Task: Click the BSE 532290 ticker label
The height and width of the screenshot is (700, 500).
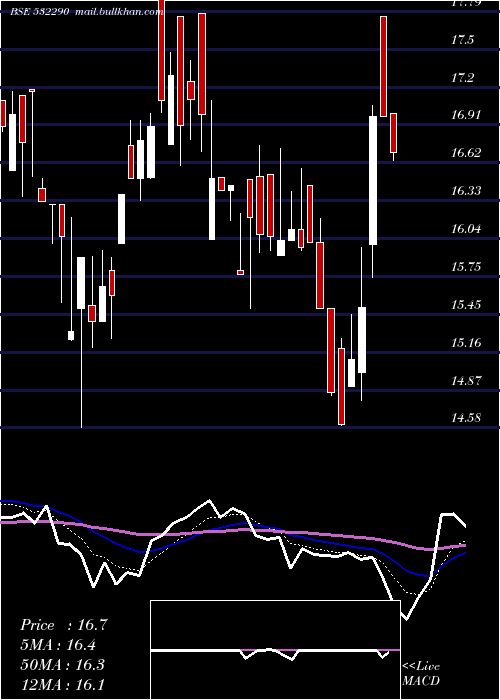Action: [x=39, y=12]
